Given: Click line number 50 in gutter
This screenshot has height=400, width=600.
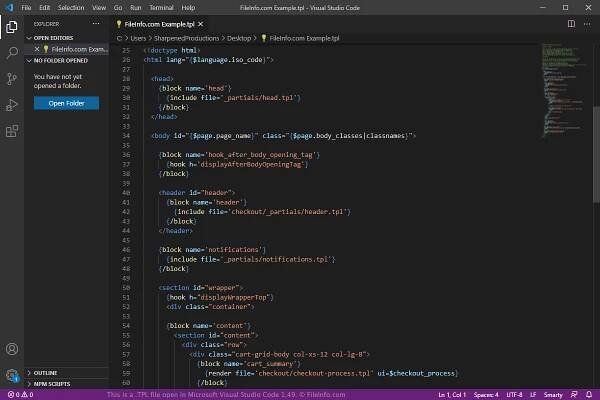Looking at the screenshot, I should (126, 288).
